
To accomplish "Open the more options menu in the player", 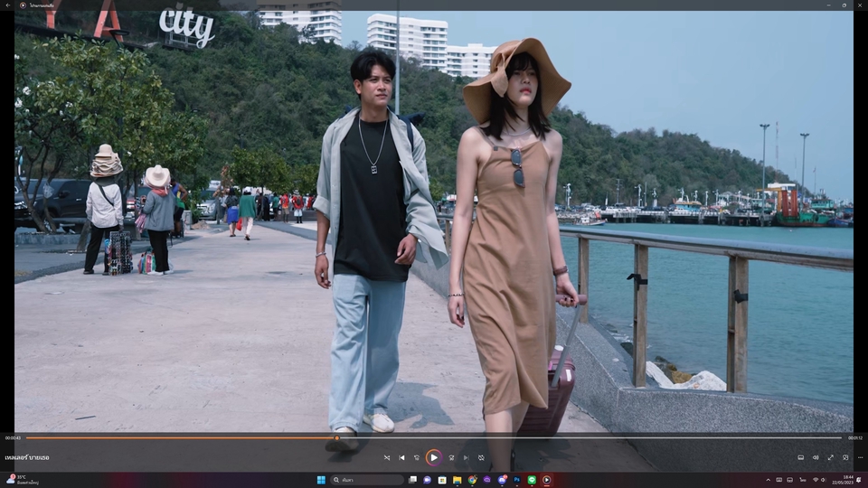I will tap(858, 458).
